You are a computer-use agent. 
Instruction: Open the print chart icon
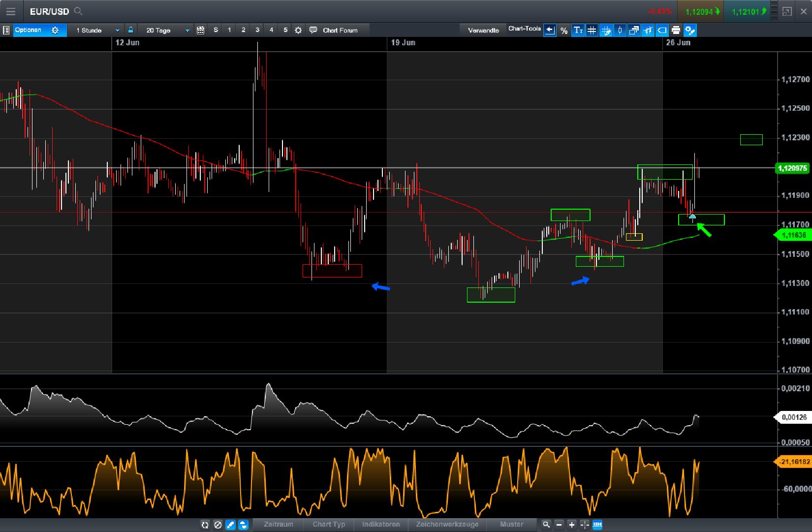[x=675, y=30]
